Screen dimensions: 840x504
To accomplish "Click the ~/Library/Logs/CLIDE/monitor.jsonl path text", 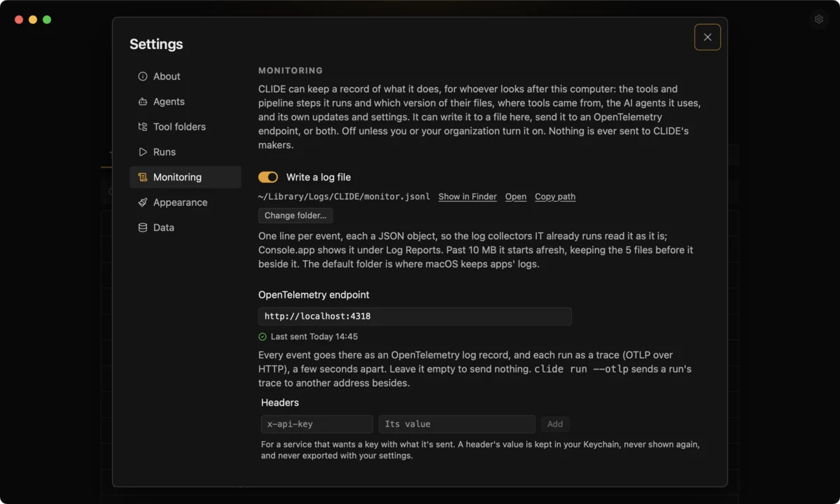I will tap(344, 197).
